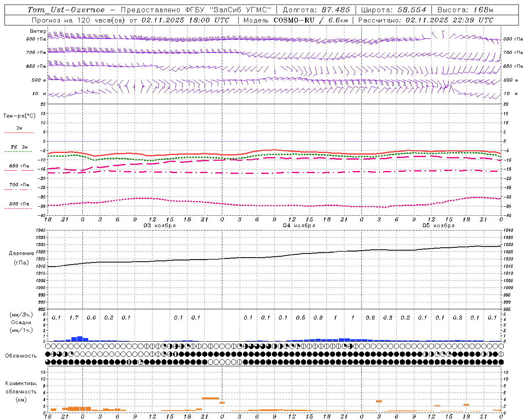Click the '(мм/1ч.)' hourly precipitation unit
Screen dimensions: 525x420
click(21, 330)
